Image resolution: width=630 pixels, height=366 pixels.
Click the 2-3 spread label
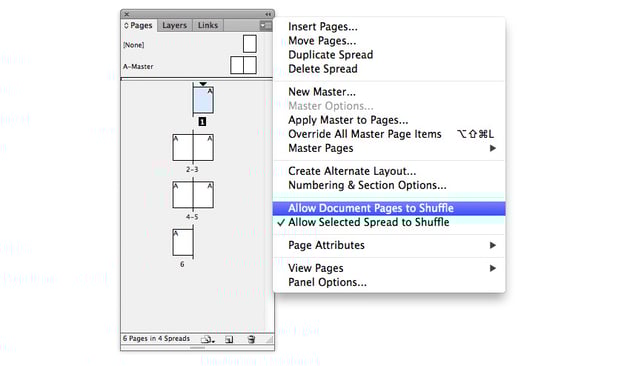[192, 170]
